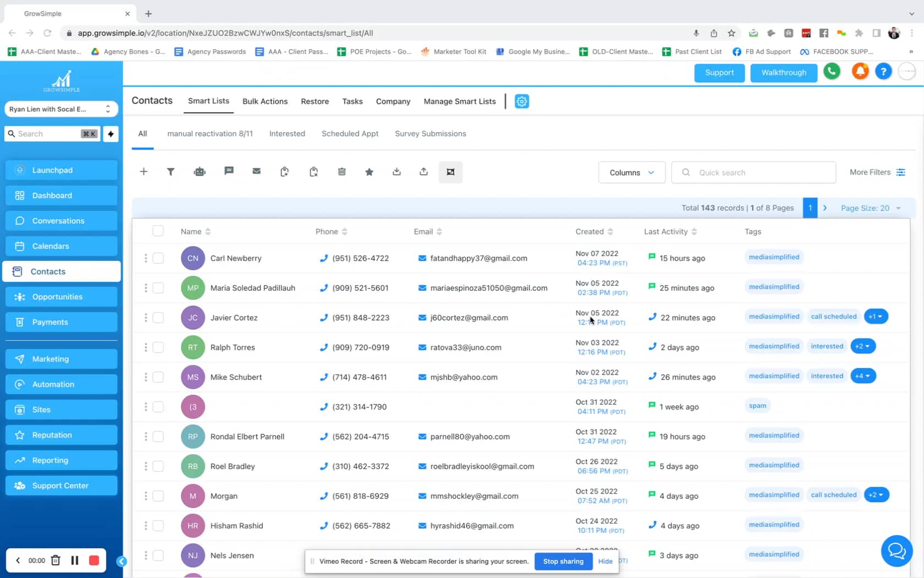Select the checkbox next to Ralph Torres
924x578 pixels.
[158, 347]
